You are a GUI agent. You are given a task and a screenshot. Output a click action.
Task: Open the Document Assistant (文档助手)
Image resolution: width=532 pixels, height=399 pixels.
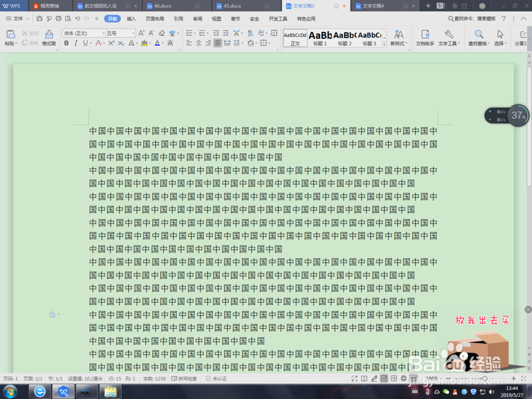point(425,38)
